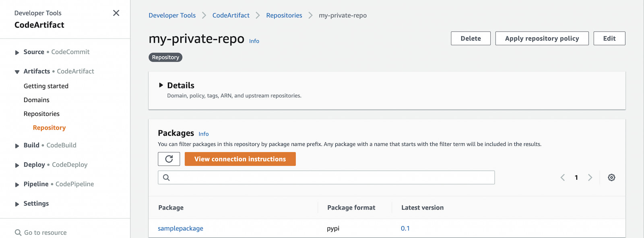644x238 pixels.
Task: Click View connection instructions button
Action: click(x=240, y=159)
